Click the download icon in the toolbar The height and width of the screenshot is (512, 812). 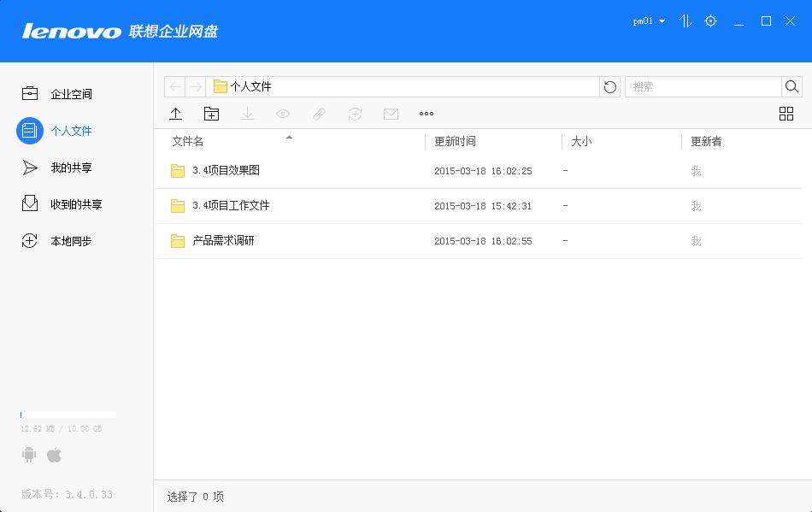click(247, 113)
